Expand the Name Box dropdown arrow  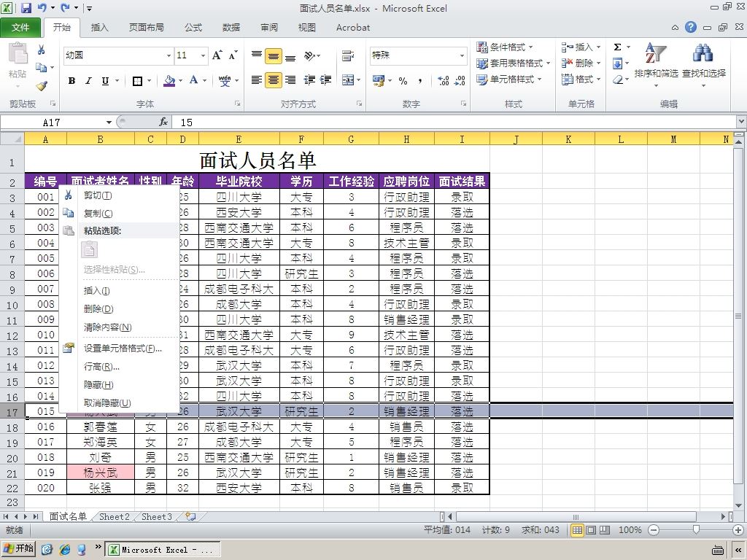(x=109, y=122)
